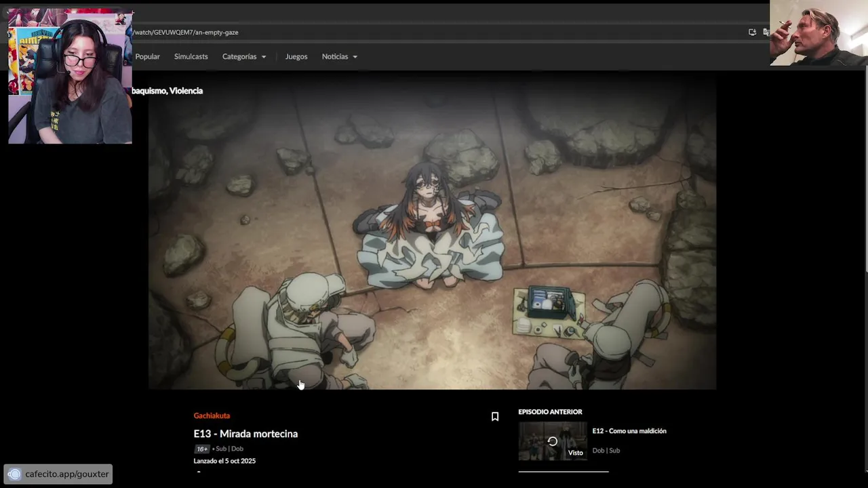Click the EPISODIO ANTERIOR heading

pos(550,411)
